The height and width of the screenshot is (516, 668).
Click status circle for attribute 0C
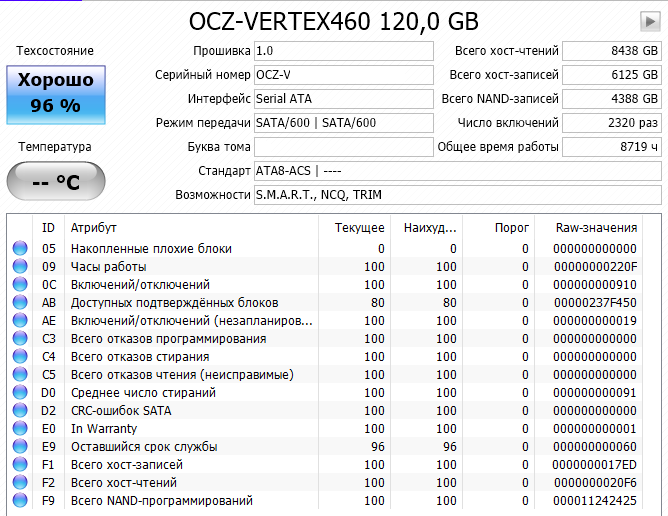[x=20, y=284]
